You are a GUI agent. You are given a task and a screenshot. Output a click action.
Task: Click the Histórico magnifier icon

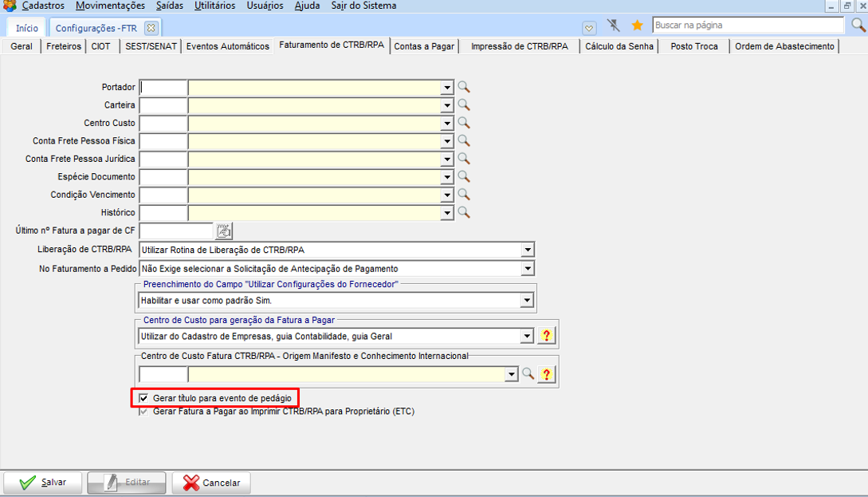(464, 212)
